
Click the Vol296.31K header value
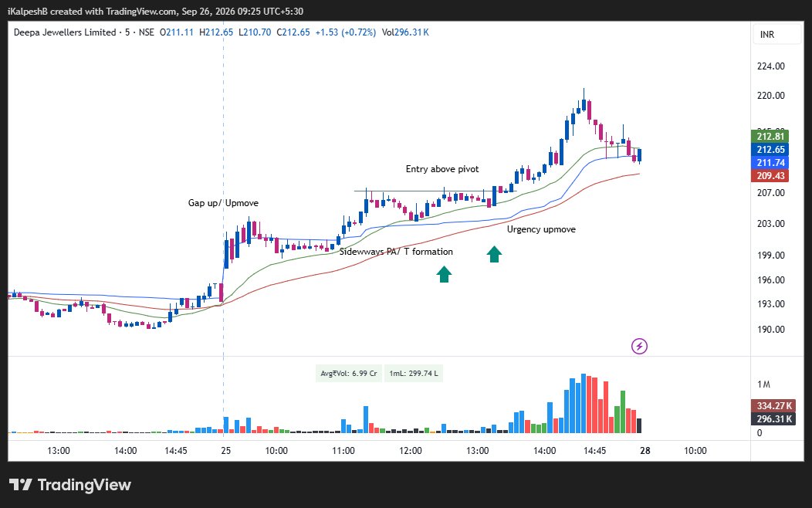[405, 32]
